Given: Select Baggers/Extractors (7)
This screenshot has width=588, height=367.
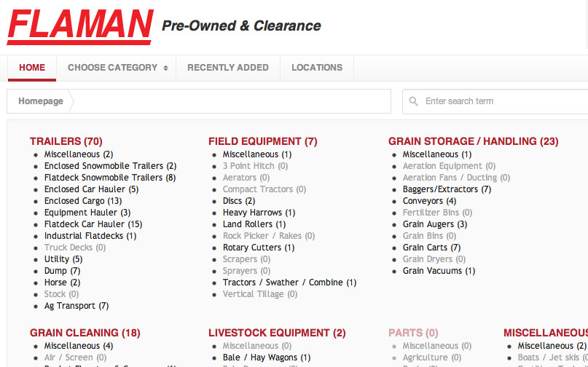Looking at the screenshot, I should click(447, 189).
